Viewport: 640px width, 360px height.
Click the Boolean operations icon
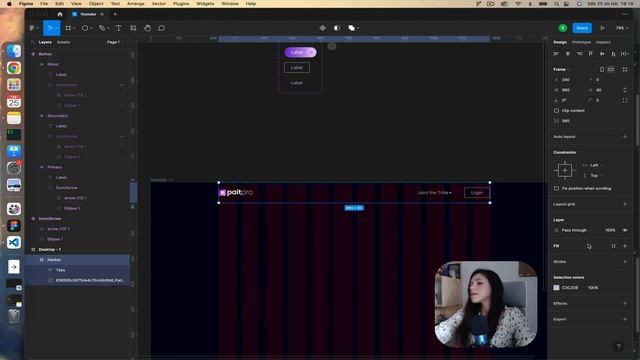tap(351, 28)
